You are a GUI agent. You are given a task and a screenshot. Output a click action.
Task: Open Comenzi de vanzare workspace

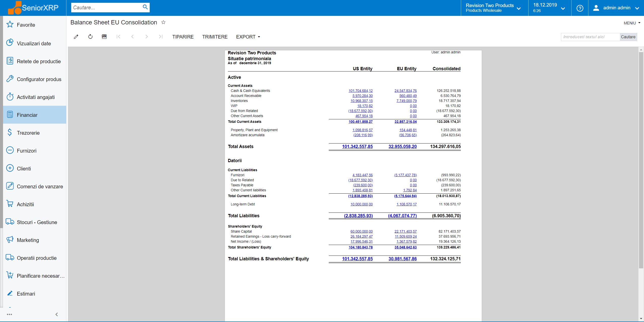click(34, 186)
